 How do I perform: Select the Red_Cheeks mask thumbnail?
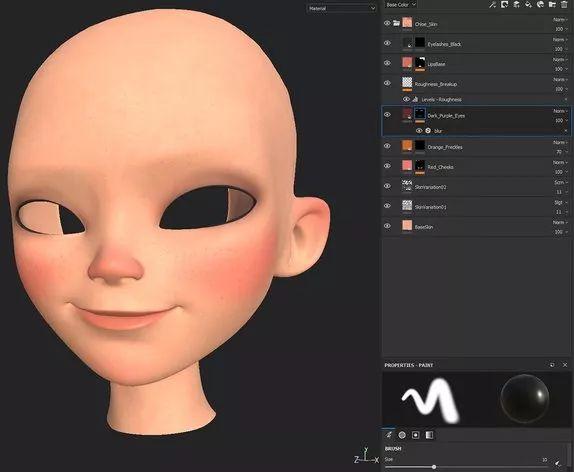(420, 165)
